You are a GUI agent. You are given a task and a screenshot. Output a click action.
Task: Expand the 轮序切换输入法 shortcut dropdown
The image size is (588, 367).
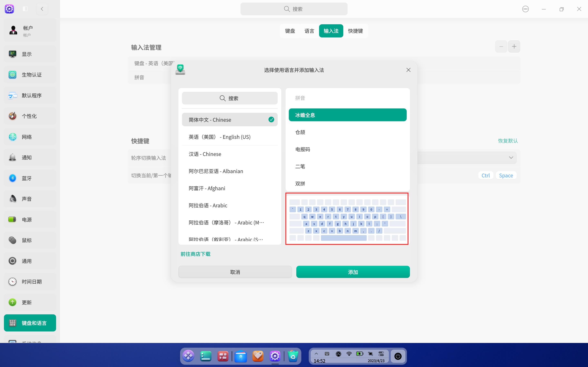click(x=511, y=158)
